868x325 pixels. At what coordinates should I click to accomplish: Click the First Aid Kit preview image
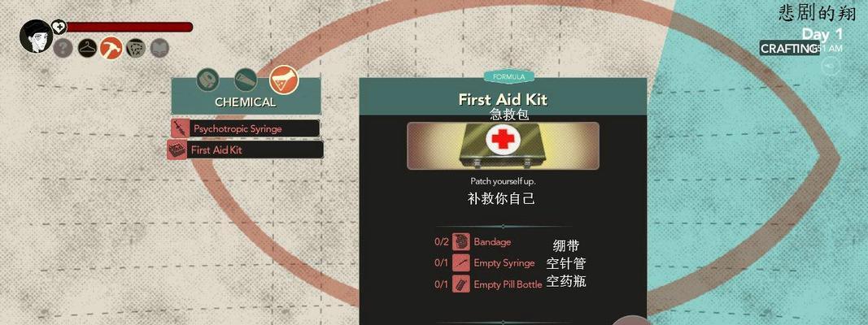[503, 146]
